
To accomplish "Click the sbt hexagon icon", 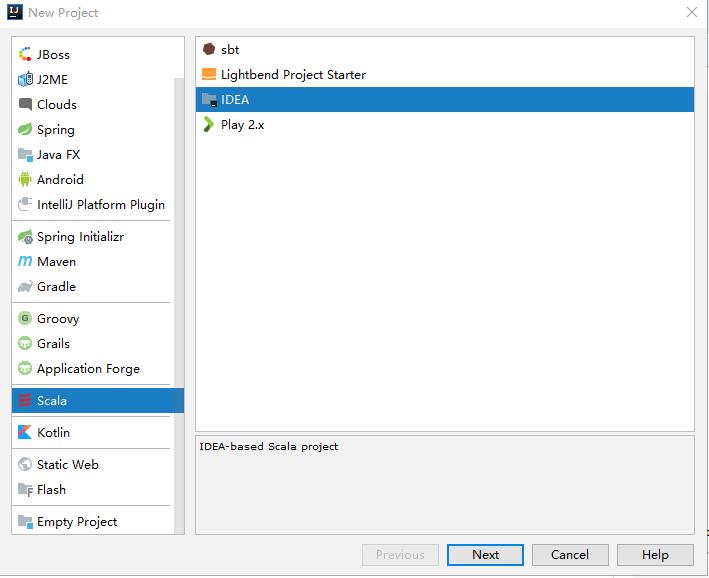I will [x=209, y=49].
